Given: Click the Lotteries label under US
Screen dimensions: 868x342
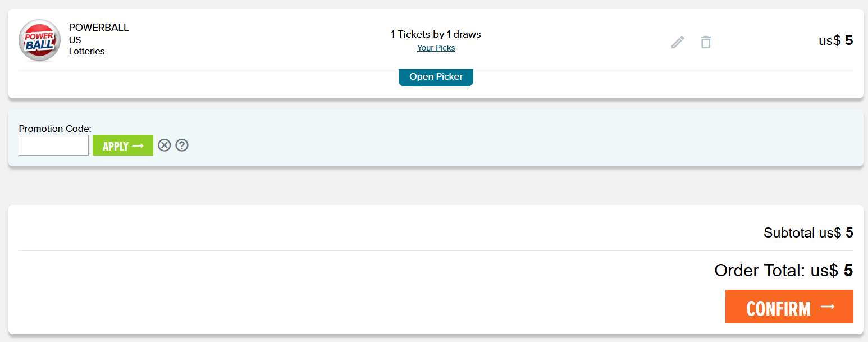Looking at the screenshot, I should (x=87, y=52).
